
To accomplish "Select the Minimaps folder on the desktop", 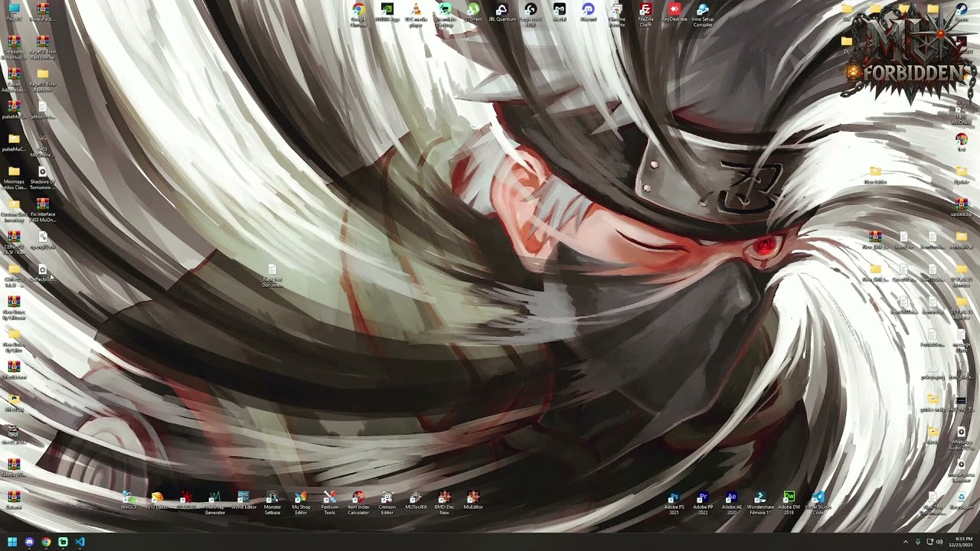I will tap(14, 179).
